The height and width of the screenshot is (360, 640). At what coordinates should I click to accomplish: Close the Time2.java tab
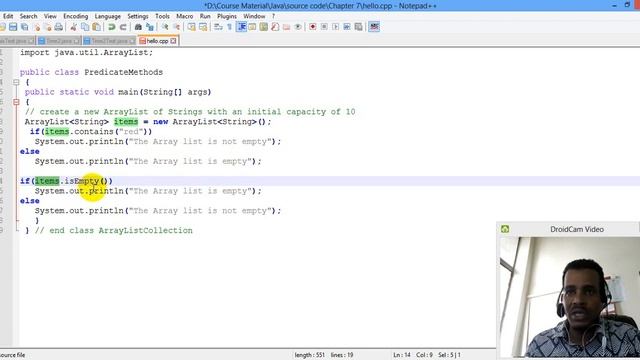[76, 41]
